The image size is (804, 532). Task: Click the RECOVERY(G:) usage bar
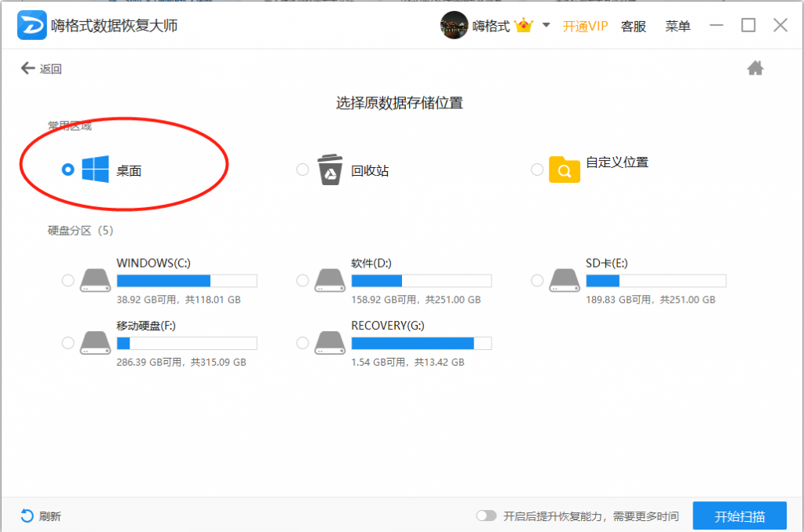click(x=422, y=344)
